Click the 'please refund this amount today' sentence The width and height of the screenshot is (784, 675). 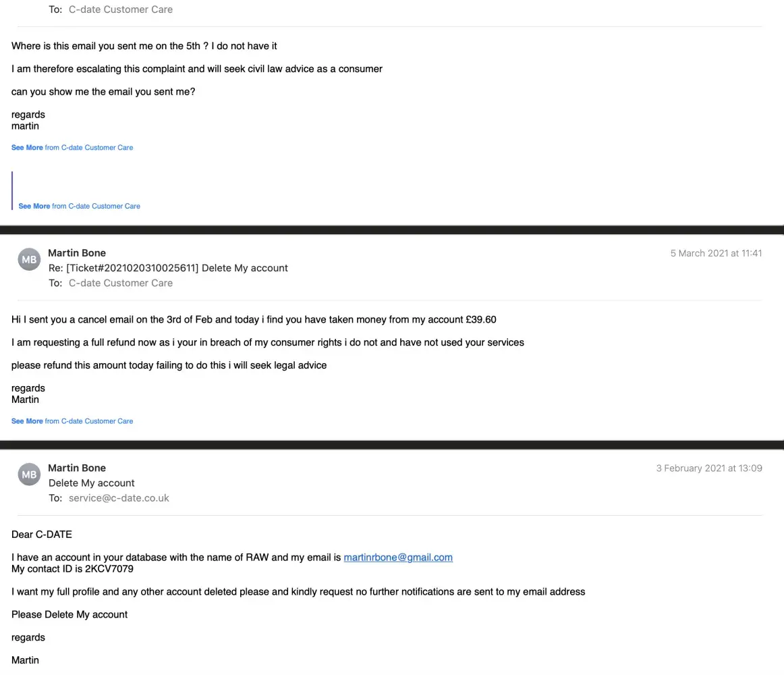[x=169, y=365]
